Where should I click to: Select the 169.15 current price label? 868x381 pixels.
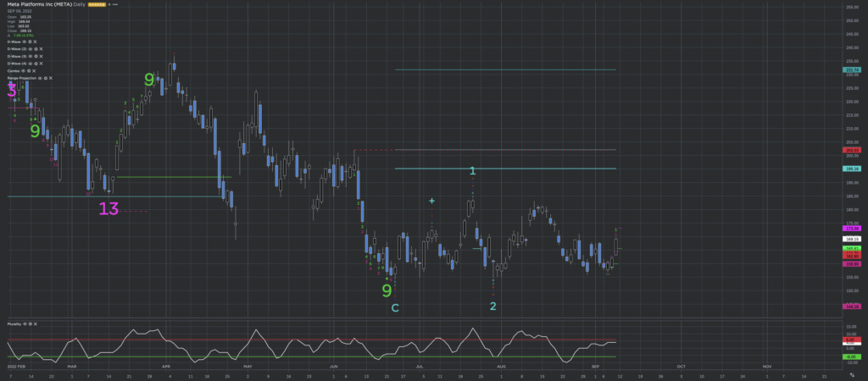pyautogui.click(x=852, y=239)
